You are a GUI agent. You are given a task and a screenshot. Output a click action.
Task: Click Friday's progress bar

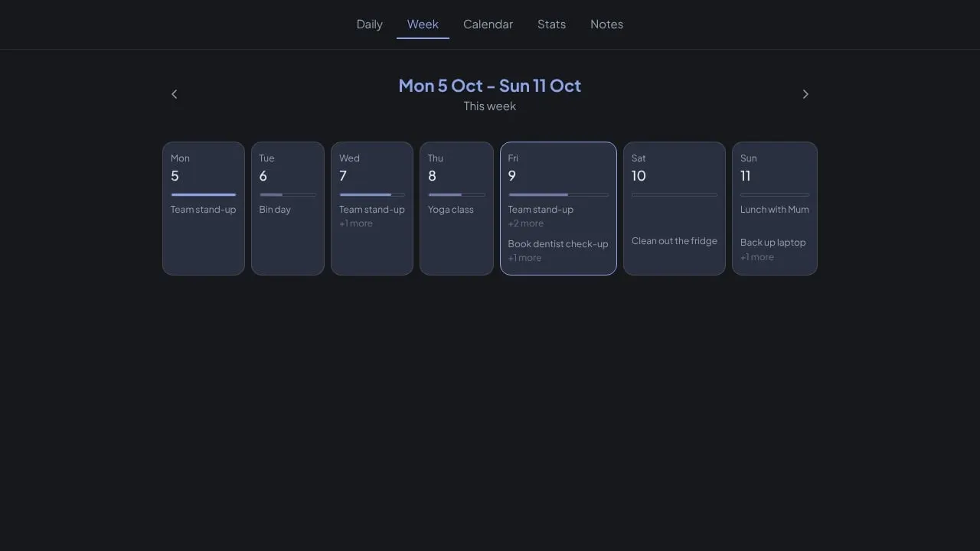558,194
